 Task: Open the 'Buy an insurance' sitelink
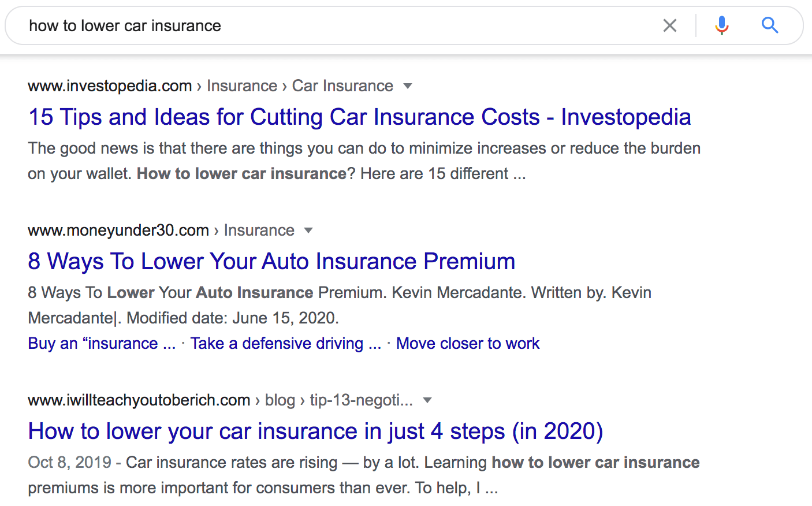[x=102, y=343]
